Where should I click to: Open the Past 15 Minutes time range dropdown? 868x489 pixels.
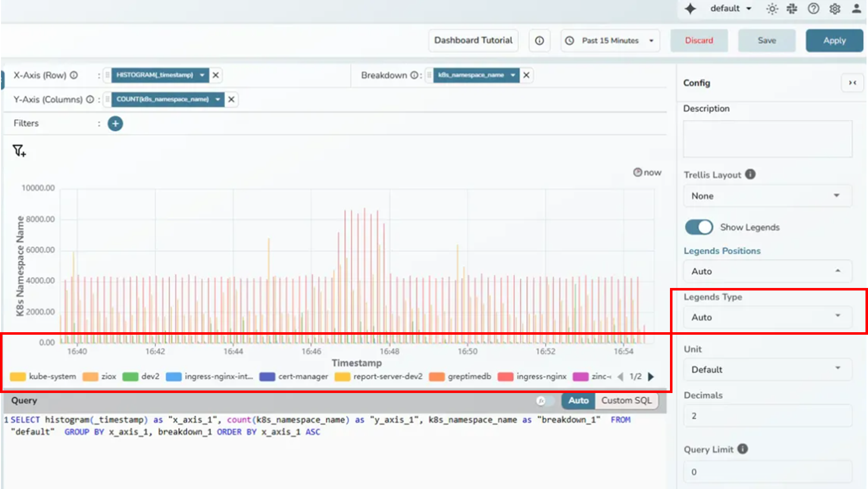pos(610,40)
